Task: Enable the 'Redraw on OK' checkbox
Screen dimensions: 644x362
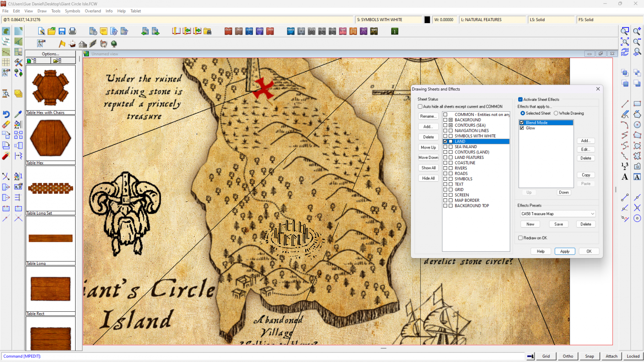Action: [x=520, y=238]
